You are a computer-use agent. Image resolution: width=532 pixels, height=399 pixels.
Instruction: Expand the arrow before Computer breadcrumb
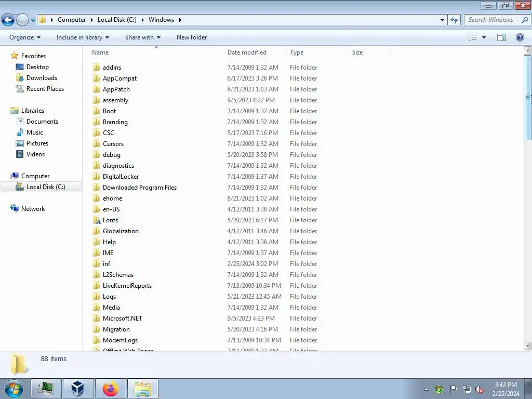click(51, 20)
